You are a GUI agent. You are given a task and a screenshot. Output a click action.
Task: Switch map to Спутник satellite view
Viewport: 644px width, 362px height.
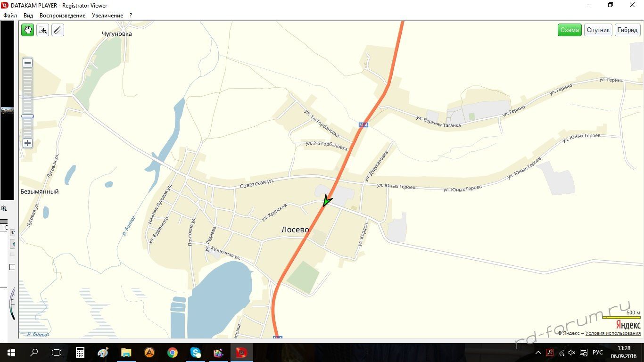tap(598, 30)
